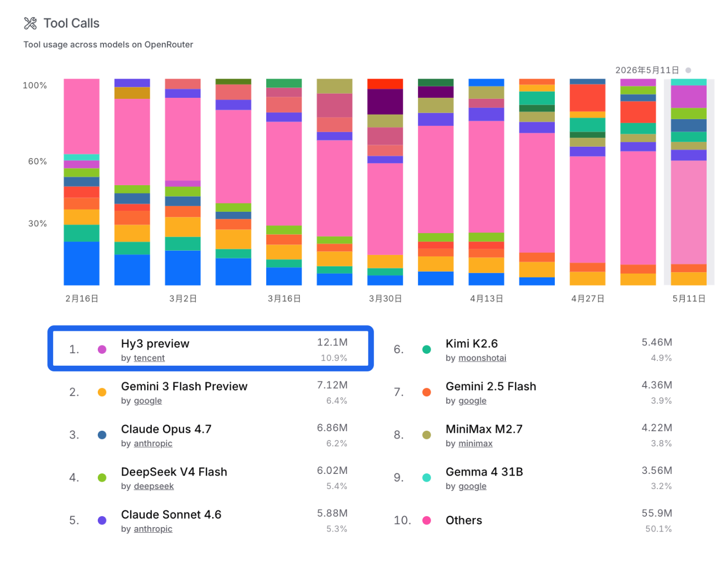The height and width of the screenshot is (566, 728).
Task: Click the tencent provider link
Action: 149,358
